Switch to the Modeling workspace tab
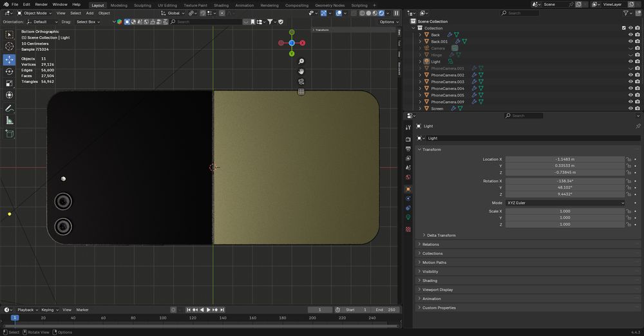 tap(118, 5)
